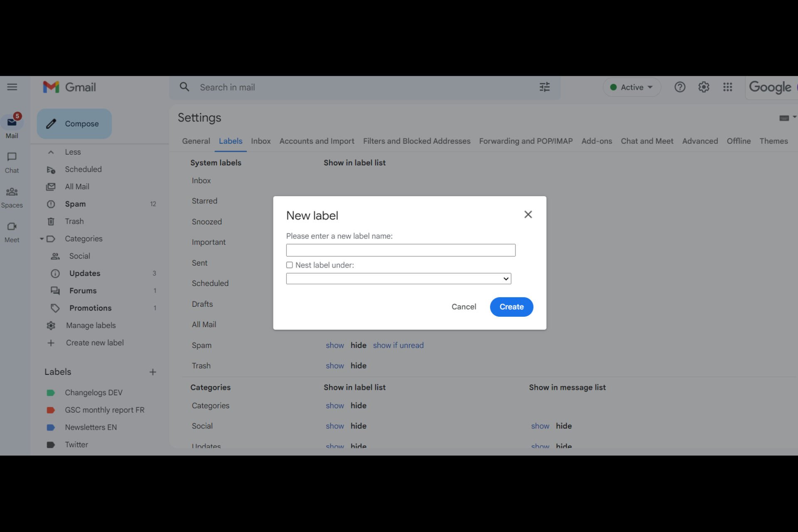798x532 pixels.
Task: Open the main menu hamburger icon
Action: pyautogui.click(x=12, y=87)
